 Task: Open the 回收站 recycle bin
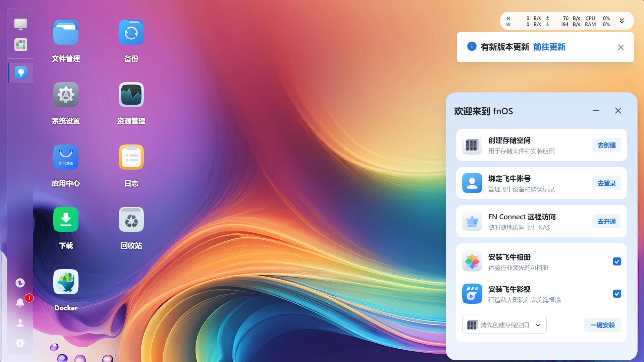pos(131,220)
